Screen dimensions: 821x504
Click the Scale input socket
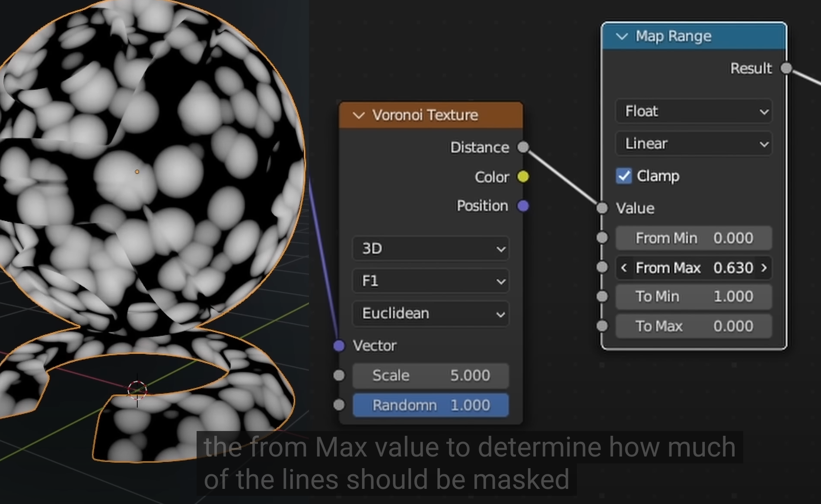pos(339,375)
